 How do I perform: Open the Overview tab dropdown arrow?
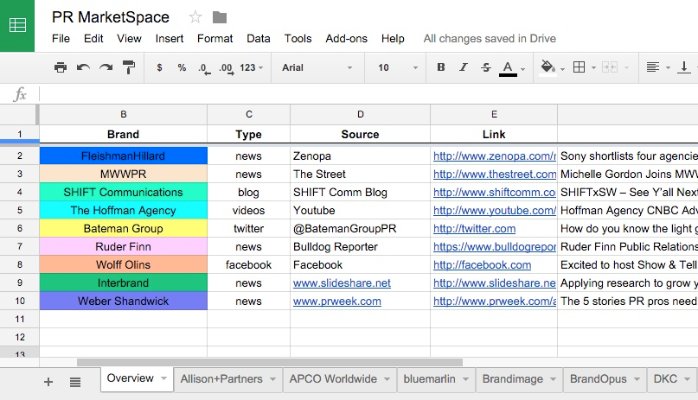164,378
